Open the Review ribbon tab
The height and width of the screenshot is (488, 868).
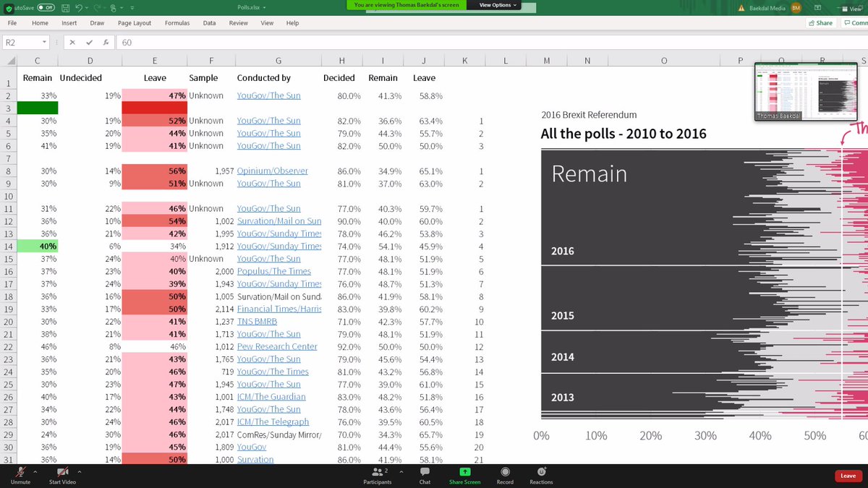239,23
